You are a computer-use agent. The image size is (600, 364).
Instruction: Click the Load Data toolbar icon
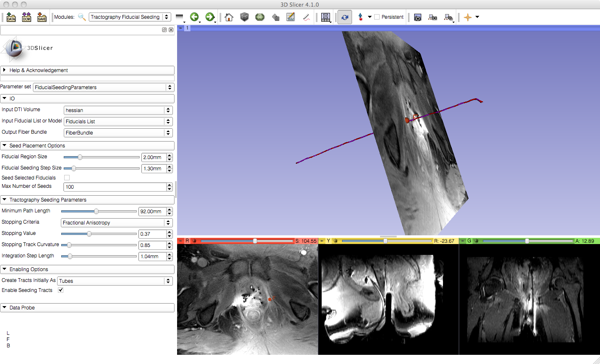(11, 17)
